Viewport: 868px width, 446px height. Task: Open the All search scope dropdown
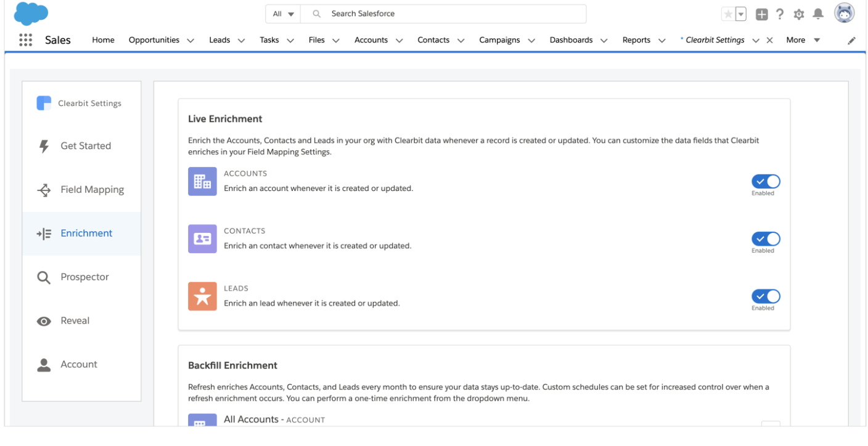point(283,14)
